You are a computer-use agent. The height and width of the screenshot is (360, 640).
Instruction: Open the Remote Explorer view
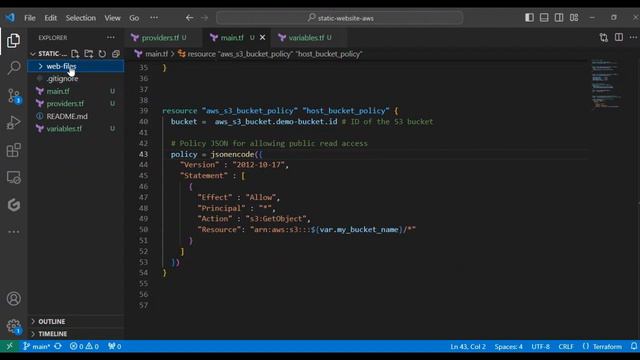tap(13, 178)
